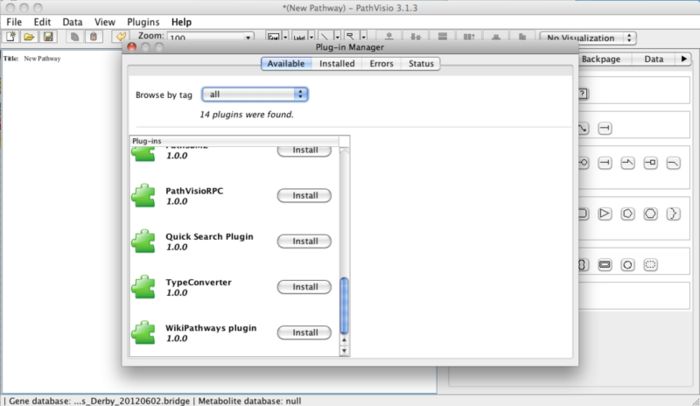Screen dimensions: 700x406
Task: Select the triangle shape icon in palette
Action: click(604, 213)
